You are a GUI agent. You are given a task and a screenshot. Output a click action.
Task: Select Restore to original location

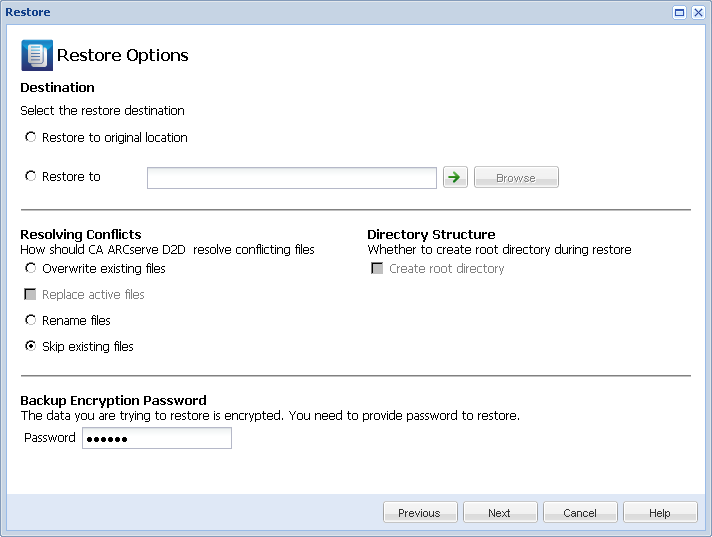click(31, 137)
